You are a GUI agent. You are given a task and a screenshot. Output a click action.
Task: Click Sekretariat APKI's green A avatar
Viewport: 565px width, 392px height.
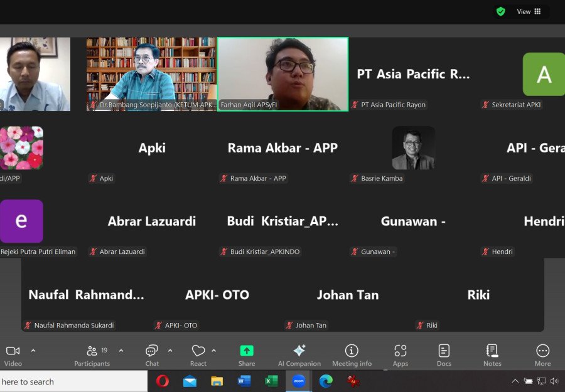tap(544, 74)
